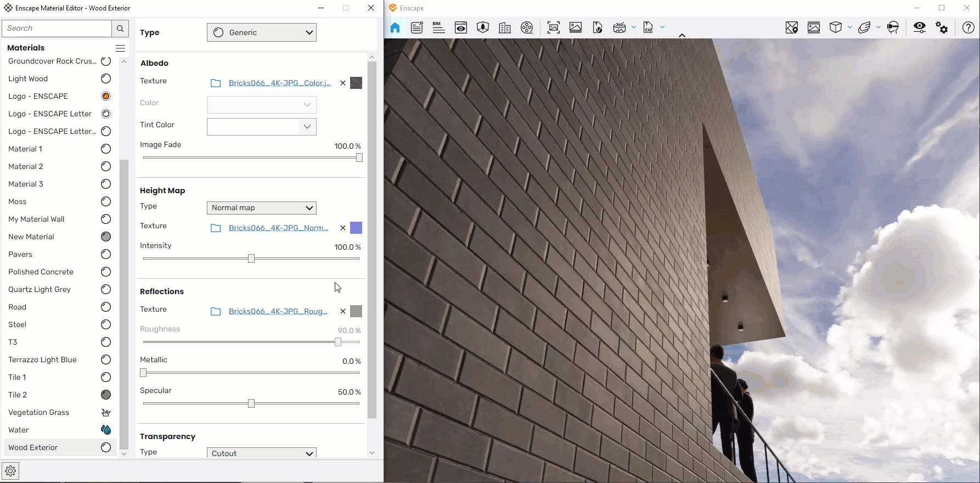This screenshot has height=483, width=980.
Task: Expand the 360 panorama dropdown arrow
Action: (x=634, y=27)
